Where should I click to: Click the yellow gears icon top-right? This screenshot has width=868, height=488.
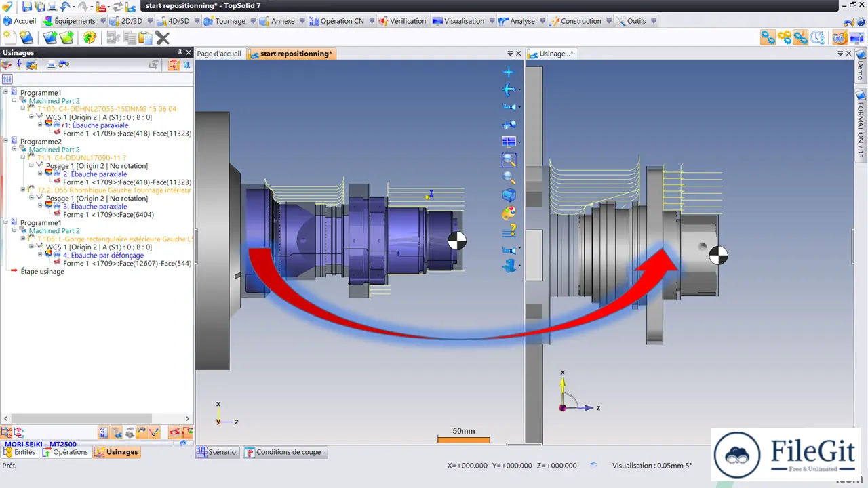point(785,37)
